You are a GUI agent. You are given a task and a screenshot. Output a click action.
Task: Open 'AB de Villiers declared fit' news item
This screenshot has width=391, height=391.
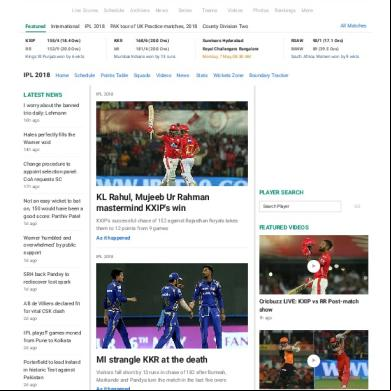pos(52,307)
